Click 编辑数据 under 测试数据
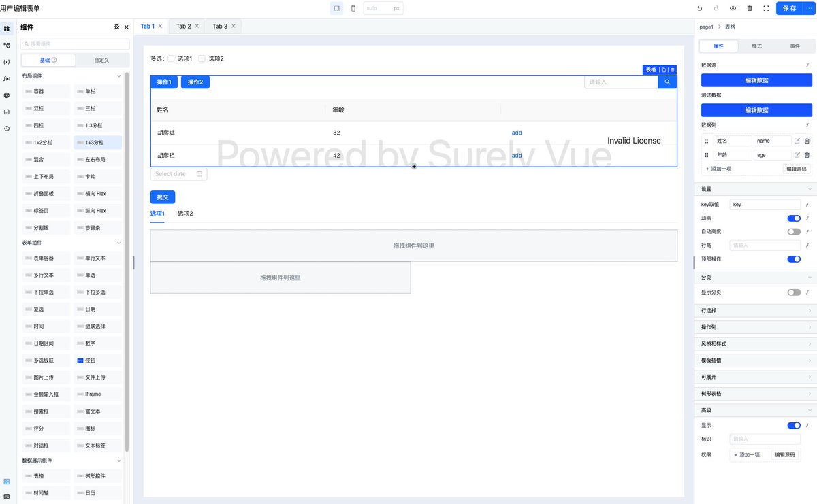817x504 pixels. (756, 110)
